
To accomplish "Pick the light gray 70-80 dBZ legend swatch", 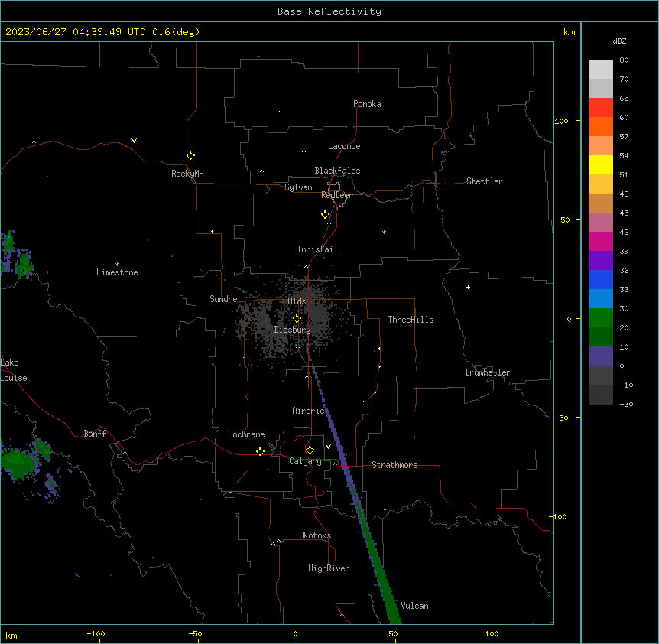I will (x=601, y=70).
